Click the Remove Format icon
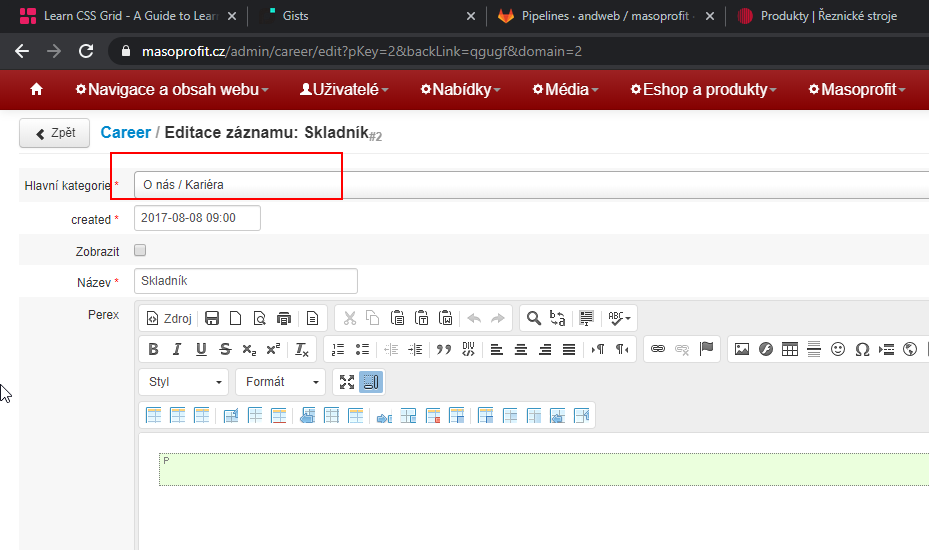 pos(302,349)
